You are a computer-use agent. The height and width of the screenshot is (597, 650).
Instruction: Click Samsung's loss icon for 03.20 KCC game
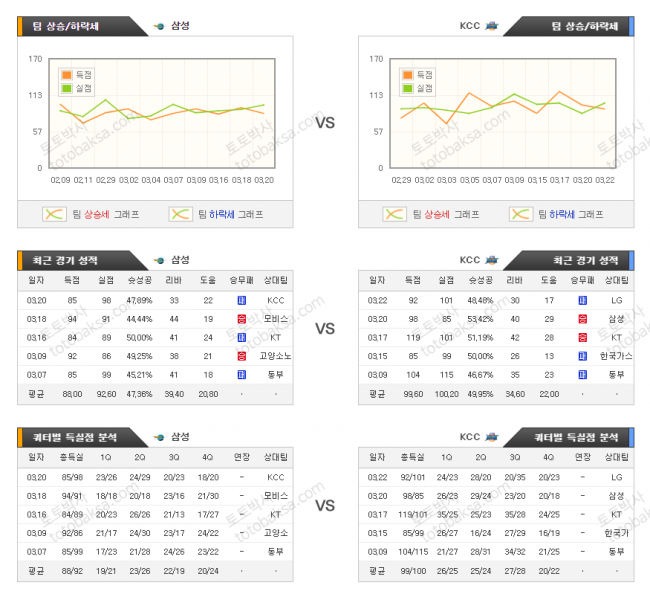(x=241, y=300)
